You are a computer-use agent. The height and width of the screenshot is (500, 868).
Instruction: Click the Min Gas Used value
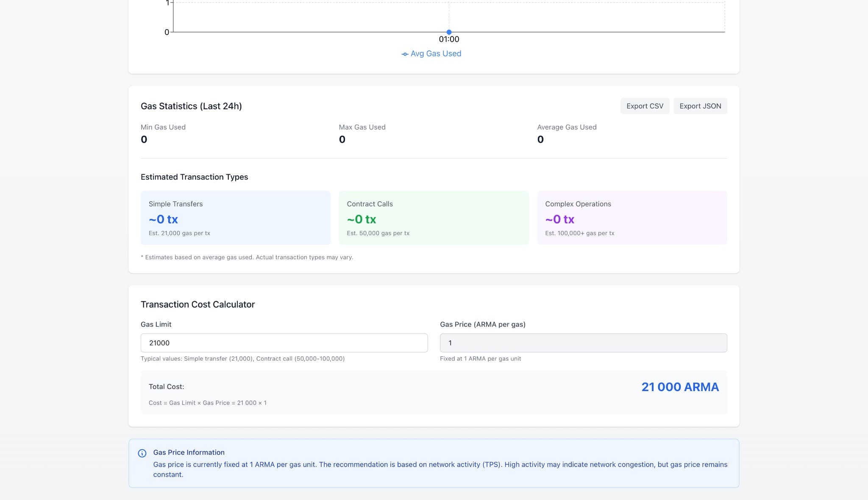(144, 139)
